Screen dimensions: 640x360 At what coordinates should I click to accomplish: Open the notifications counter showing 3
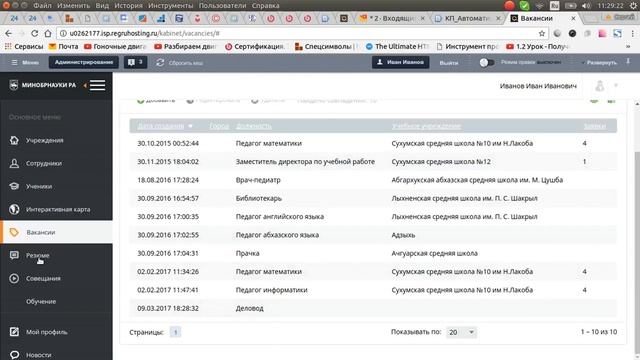(136, 62)
